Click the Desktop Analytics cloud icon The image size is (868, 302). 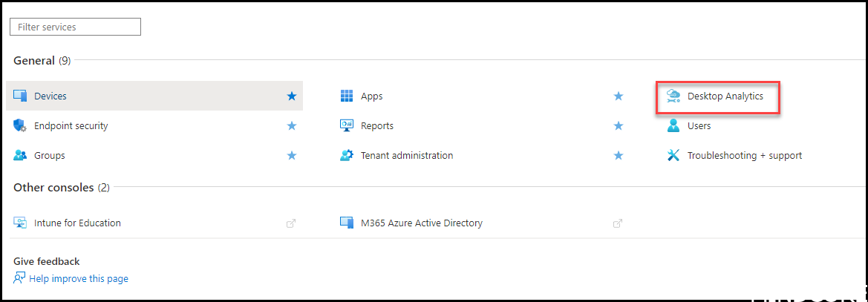tap(673, 96)
